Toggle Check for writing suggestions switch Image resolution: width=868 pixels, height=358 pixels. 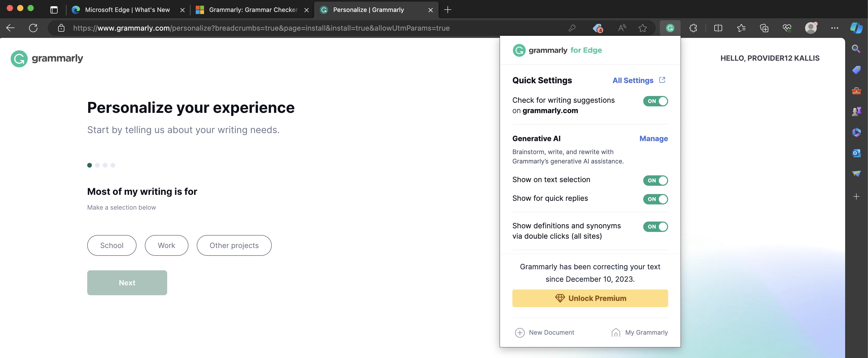[x=655, y=101]
